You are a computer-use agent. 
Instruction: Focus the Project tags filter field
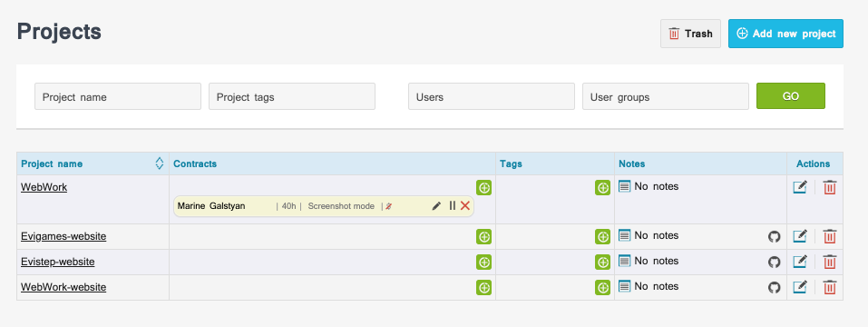(x=292, y=96)
